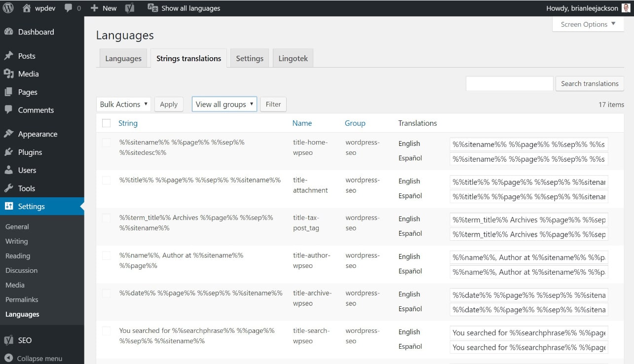The image size is (634, 364).
Task: Click the comments bubble icon in admin bar
Action: pyautogui.click(x=69, y=8)
